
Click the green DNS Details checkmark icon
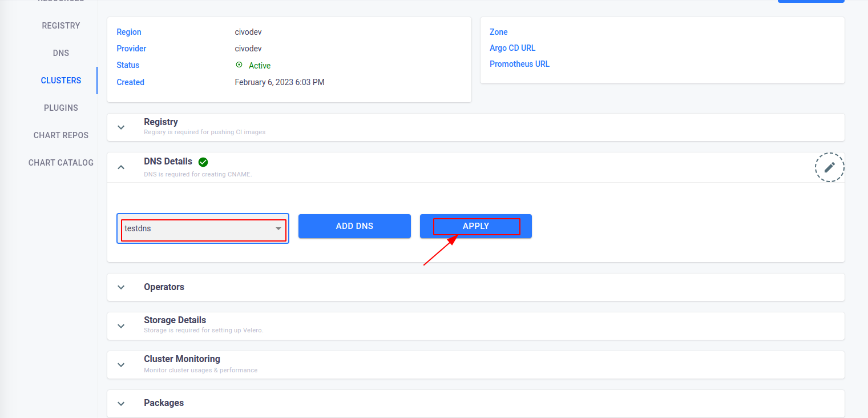coord(203,162)
